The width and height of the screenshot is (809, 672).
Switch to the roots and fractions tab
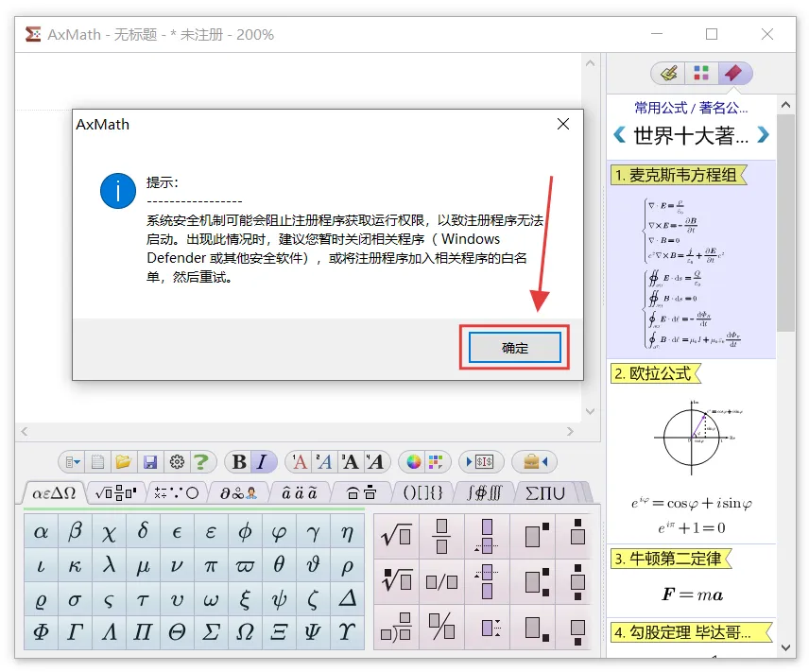click(x=115, y=493)
